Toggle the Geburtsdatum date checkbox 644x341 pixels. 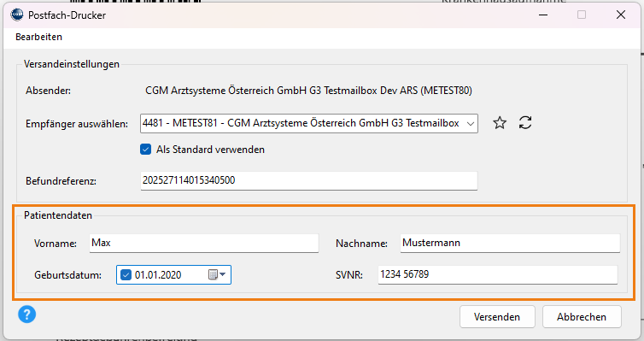coord(126,274)
